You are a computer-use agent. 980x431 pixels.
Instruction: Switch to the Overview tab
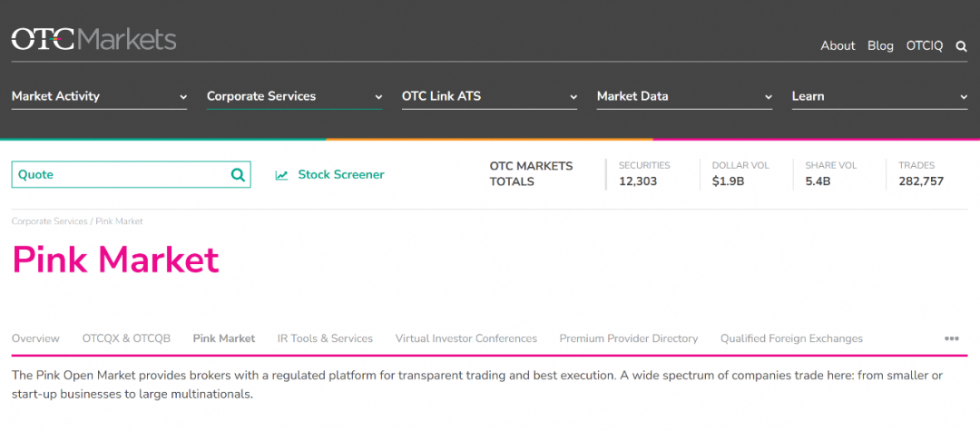[x=35, y=338]
